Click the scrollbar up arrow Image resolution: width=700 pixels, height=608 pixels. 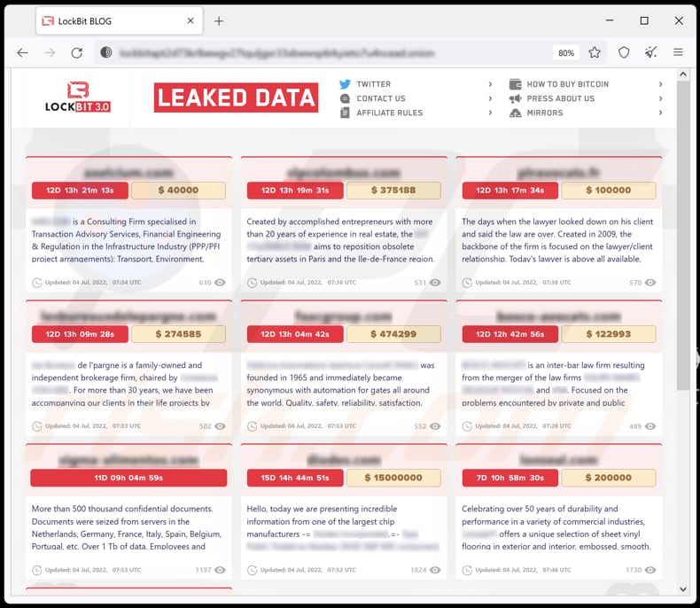683,74
